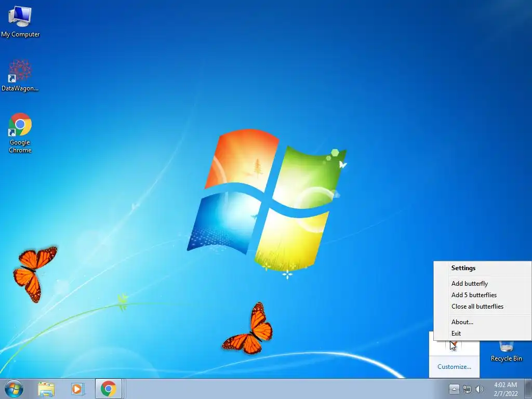Open the My Computer desktop icon
The height and width of the screenshot is (399, 532).
pos(20,22)
